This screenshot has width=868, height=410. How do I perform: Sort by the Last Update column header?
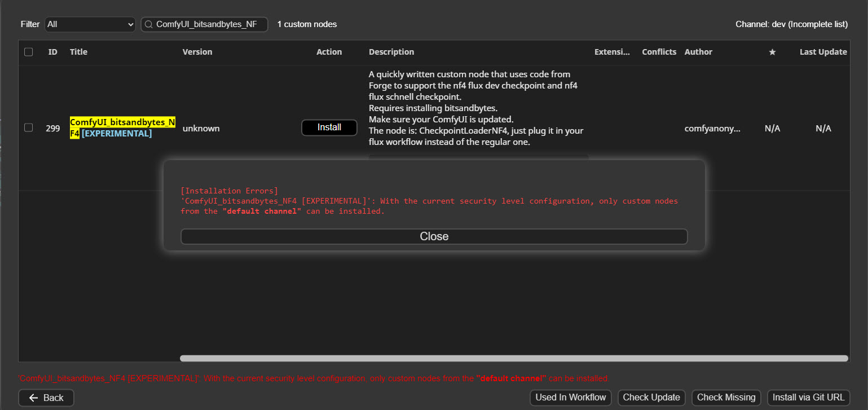click(823, 52)
